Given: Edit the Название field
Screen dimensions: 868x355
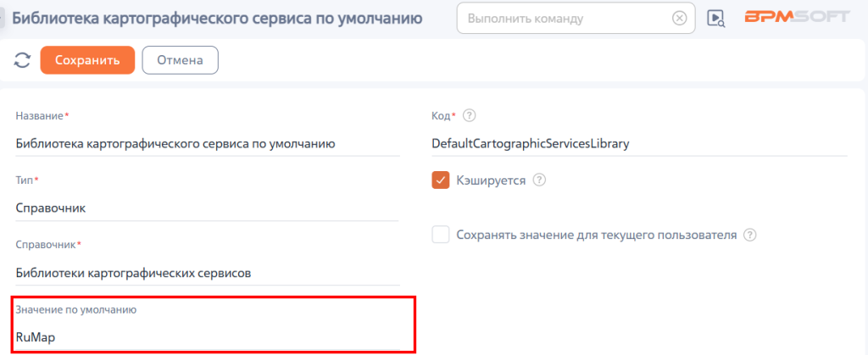Looking at the screenshot, I should [x=208, y=144].
